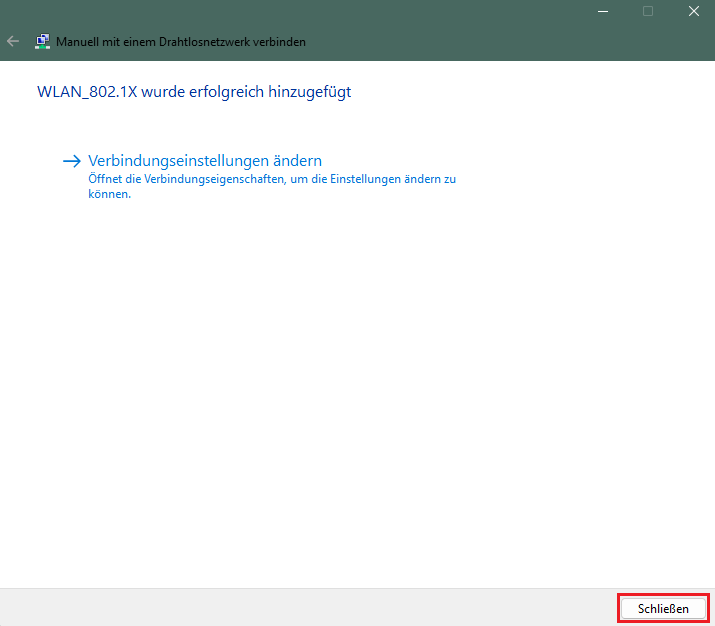The image size is (715, 626).
Task: Click the gray footer bar left of Schließen
Action: [x=300, y=607]
